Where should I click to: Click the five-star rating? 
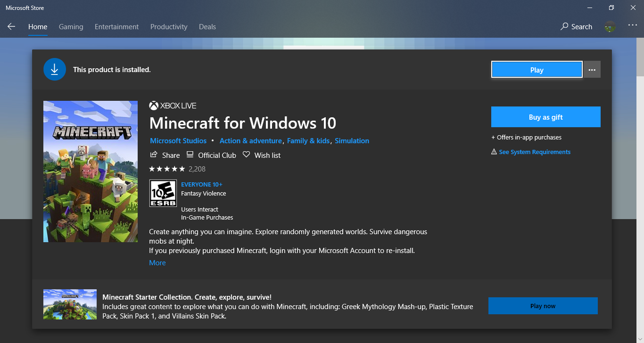pos(167,169)
